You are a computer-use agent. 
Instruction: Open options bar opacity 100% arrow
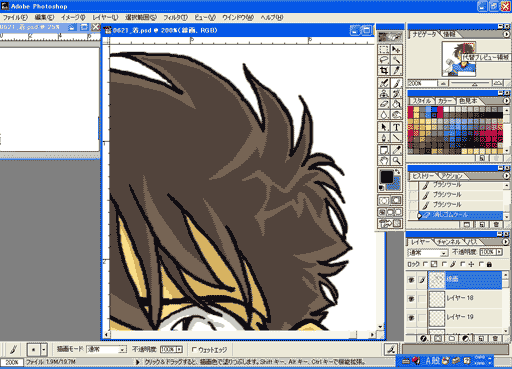point(180,350)
